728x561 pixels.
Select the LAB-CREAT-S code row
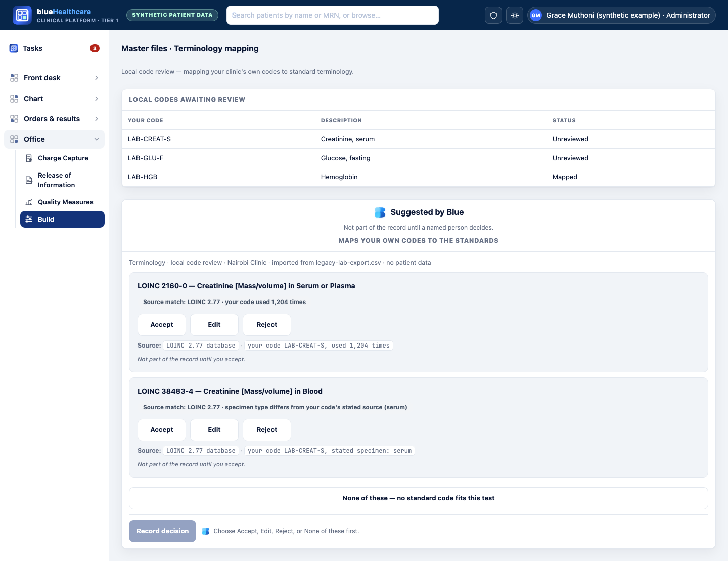(x=419, y=139)
